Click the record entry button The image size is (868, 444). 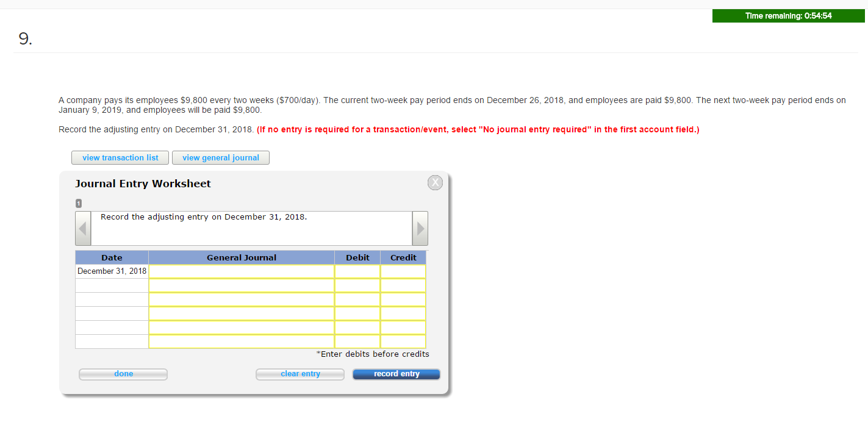pos(396,374)
